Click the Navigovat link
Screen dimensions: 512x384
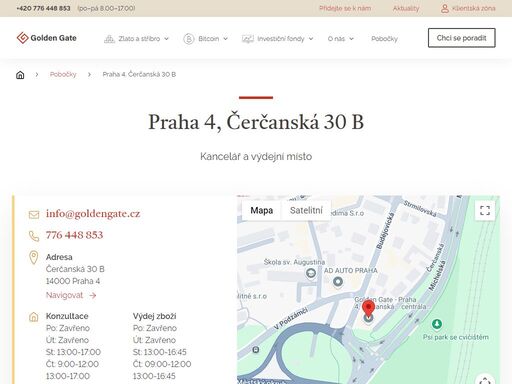click(x=64, y=295)
